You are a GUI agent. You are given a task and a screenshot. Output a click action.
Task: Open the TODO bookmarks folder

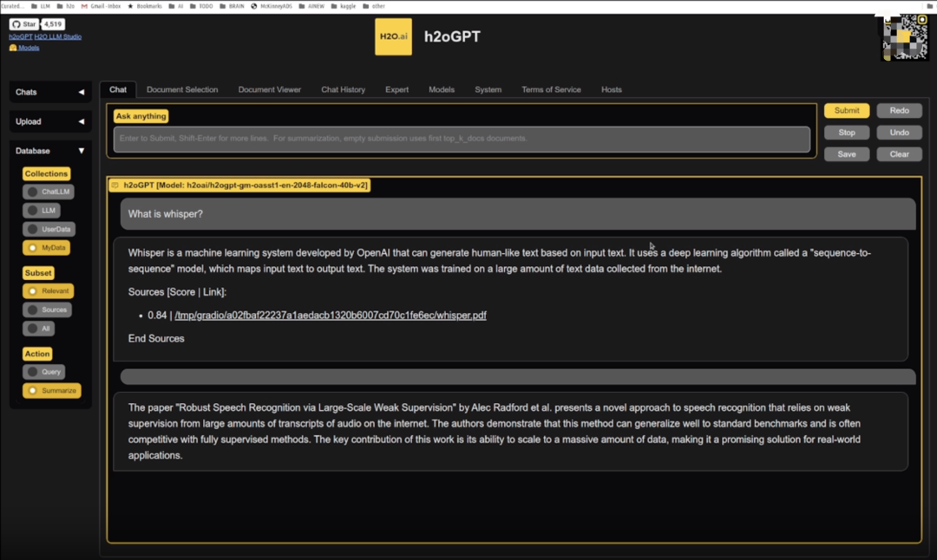(201, 6)
